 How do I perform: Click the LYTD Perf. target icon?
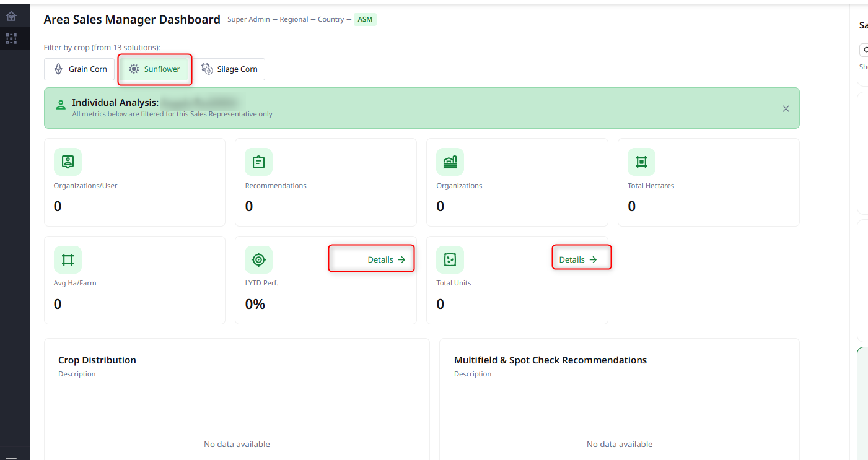tap(258, 259)
